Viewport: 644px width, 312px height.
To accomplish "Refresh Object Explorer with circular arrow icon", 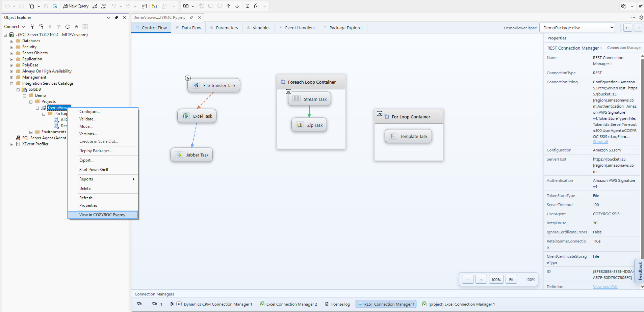I will pos(68,27).
